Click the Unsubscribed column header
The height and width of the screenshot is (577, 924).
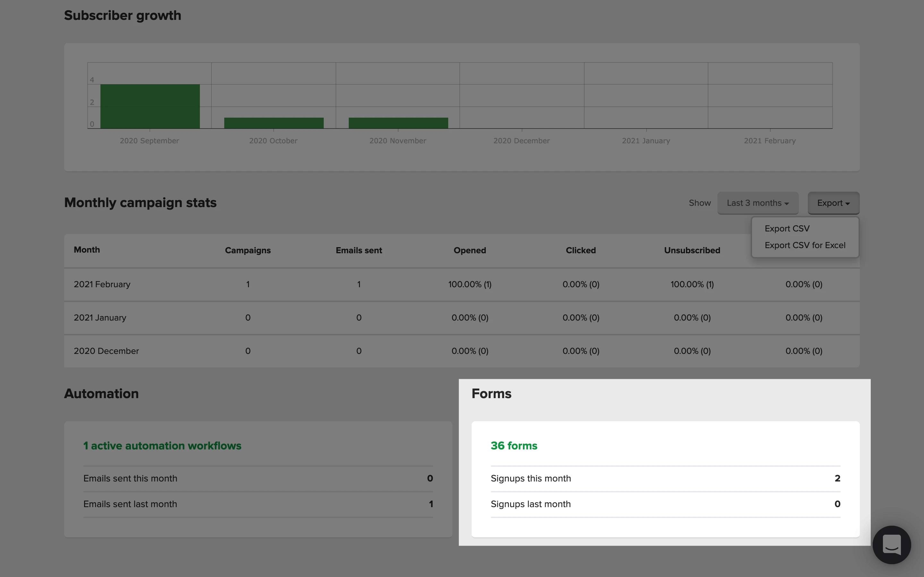click(x=692, y=250)
